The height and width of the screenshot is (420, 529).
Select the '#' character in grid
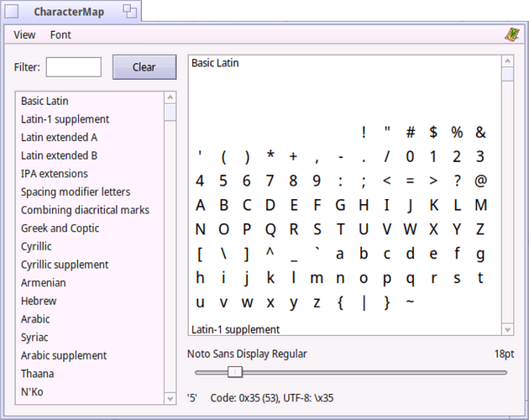click(411, 133)
